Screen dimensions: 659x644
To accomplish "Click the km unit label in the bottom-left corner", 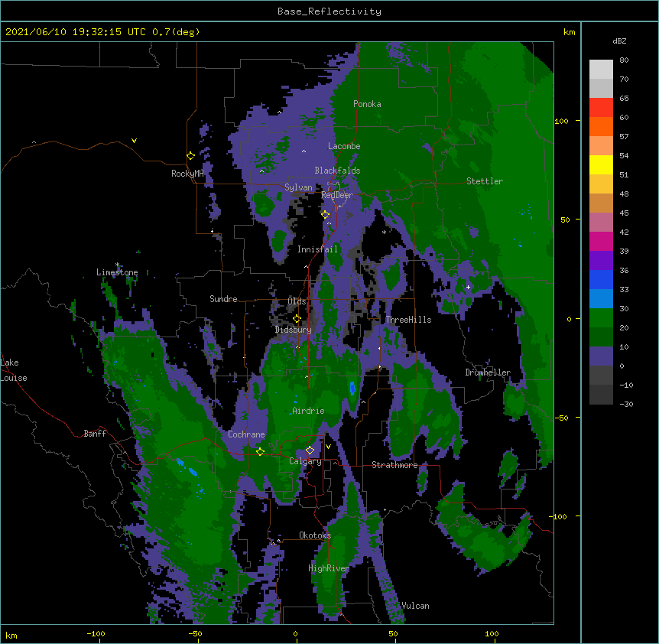I will tap(11, 635).
